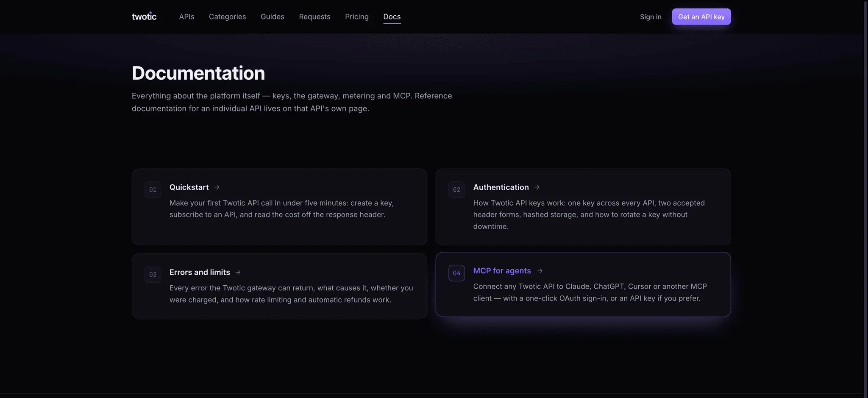Click the Documentation page heading
Image resolution: width=868 pixels, height=398 pixels.
tap(198, 73)
